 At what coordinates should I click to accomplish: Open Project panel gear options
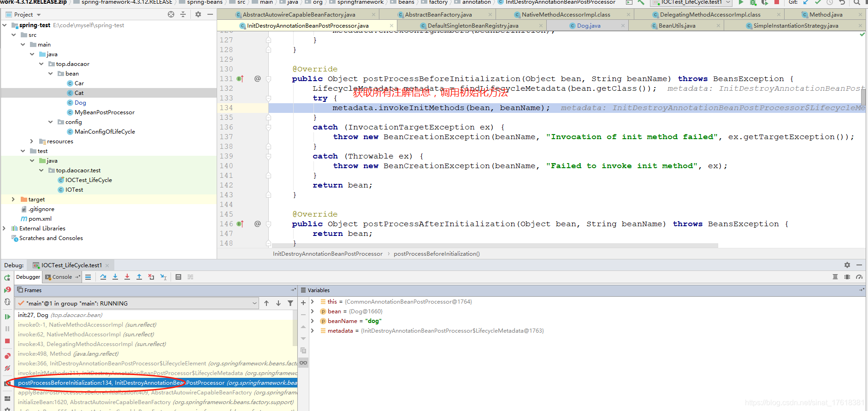198,14
